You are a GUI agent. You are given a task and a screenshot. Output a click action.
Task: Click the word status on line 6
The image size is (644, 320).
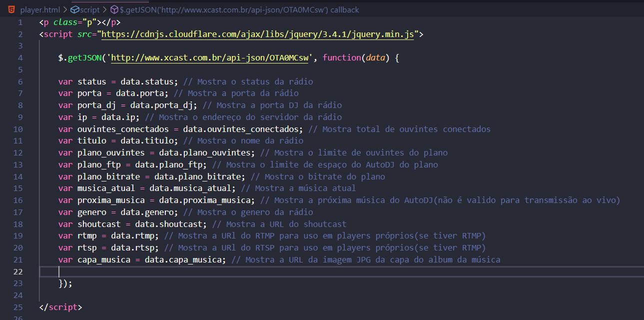pyautogui.click(x=92, y=81)
